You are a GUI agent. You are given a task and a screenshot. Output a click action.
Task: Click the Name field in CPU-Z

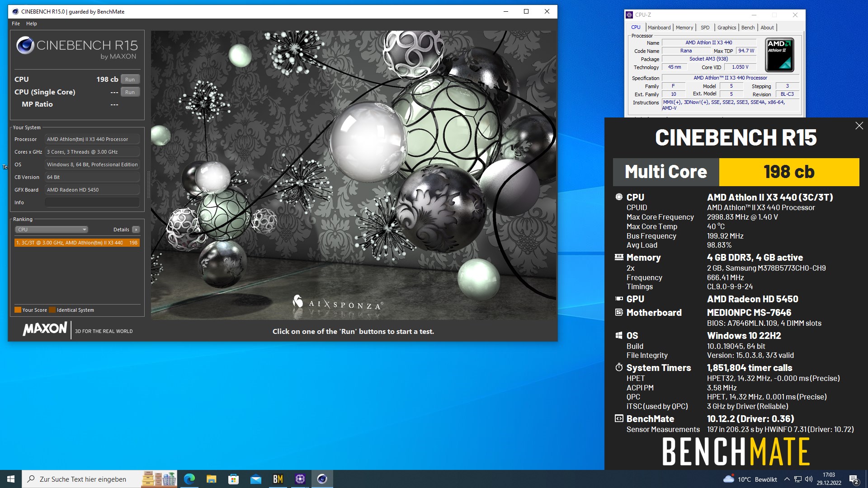click(x=709, y=42)
